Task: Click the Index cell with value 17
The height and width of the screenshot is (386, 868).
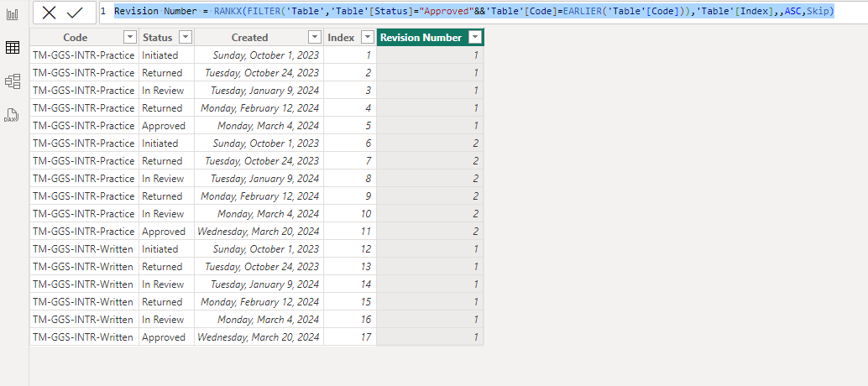Action: 350,336
